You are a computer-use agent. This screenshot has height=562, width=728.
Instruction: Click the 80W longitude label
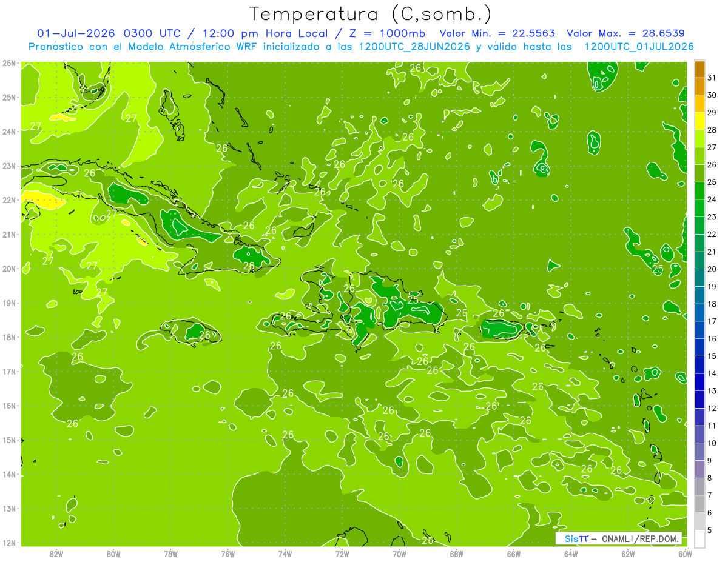[x=113, y=554]
